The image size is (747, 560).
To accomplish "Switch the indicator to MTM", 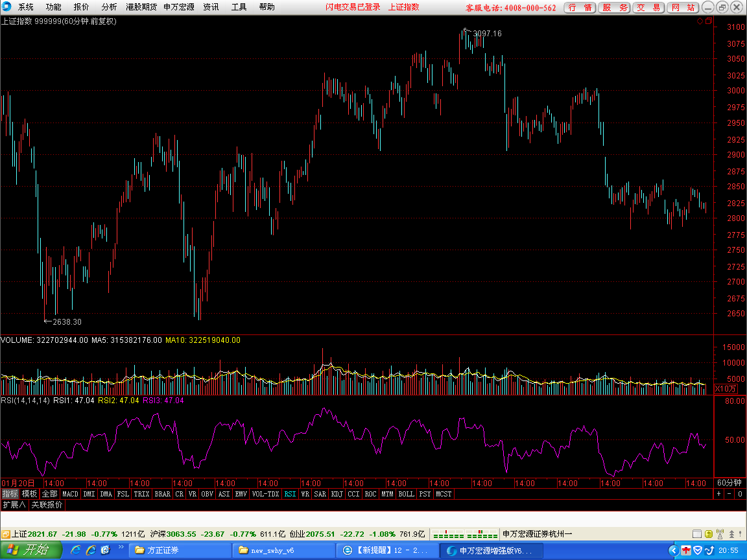I will (387, 494).
